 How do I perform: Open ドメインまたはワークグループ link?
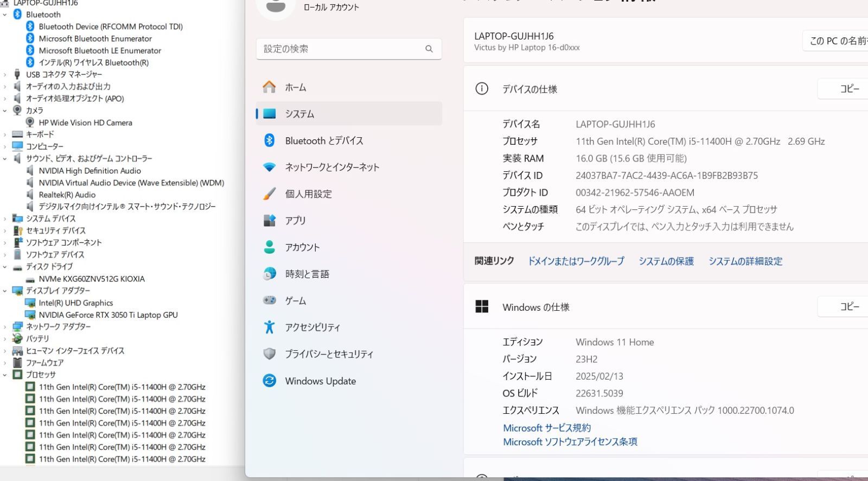(576, 261)
